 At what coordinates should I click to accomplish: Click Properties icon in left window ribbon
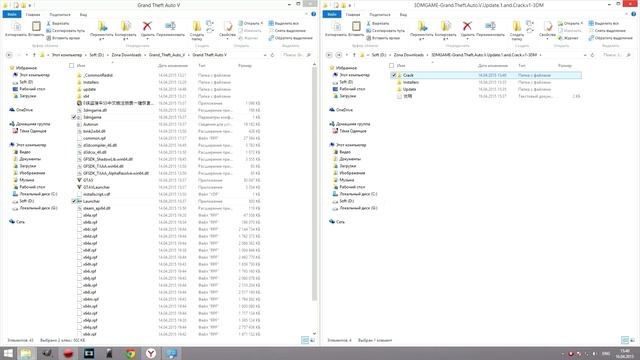227,26
